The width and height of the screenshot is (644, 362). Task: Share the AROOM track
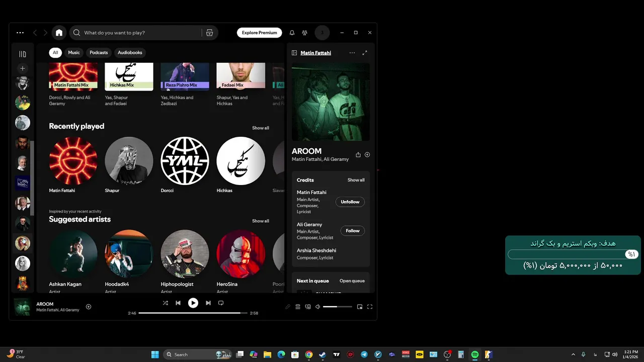tap(358, 155)
